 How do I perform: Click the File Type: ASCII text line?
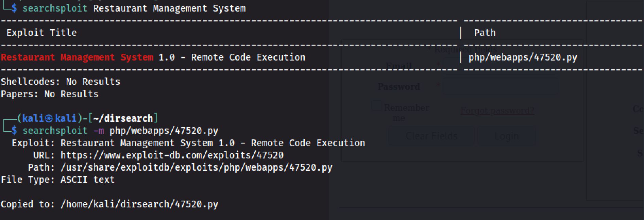(x=58, y=180)
